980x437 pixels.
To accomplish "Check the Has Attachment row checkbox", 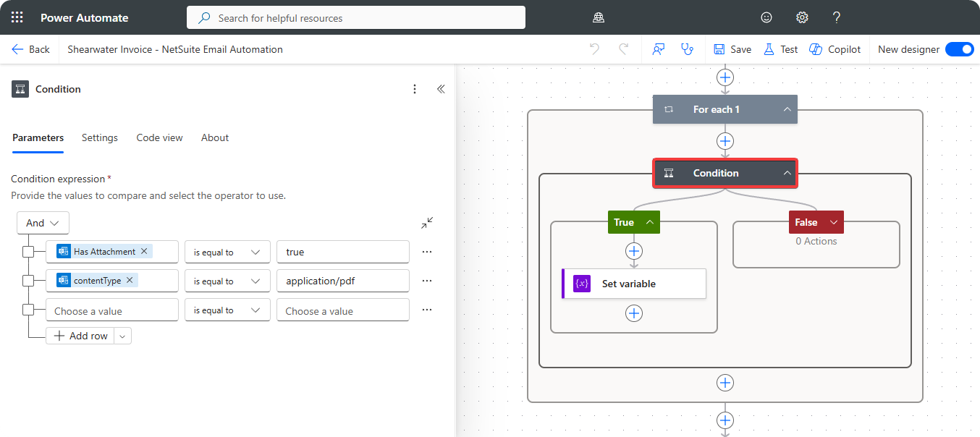I will (x=28, y=252).
